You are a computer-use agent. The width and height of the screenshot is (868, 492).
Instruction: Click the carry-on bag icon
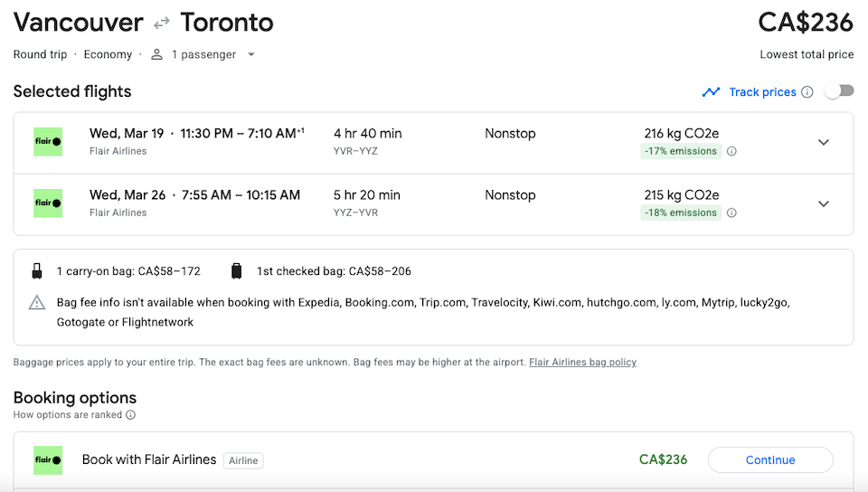click(37, 271)
